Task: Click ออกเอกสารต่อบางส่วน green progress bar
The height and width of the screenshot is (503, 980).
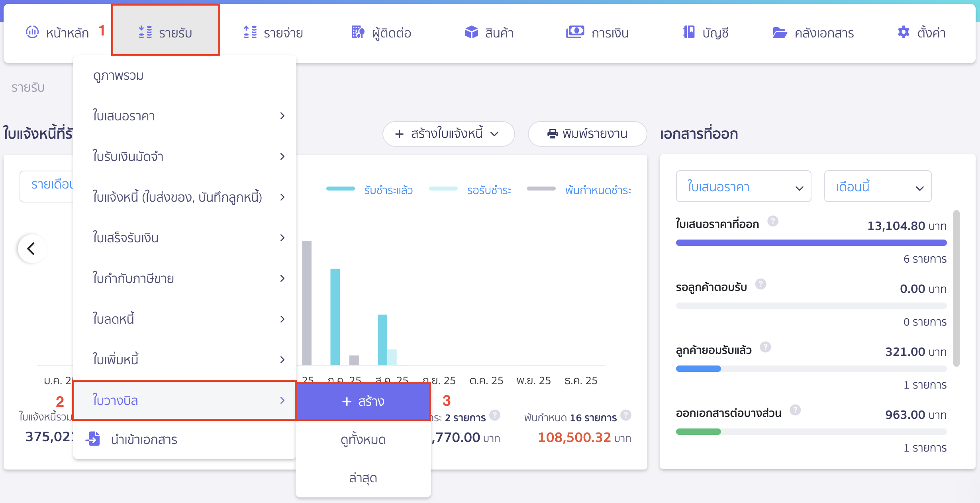Action: coord(698,432)
